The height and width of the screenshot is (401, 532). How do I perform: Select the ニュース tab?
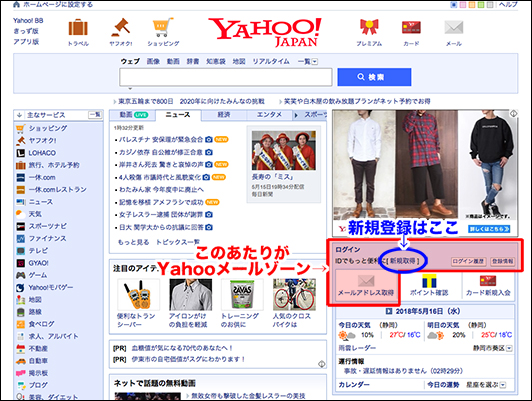pyautogui.click(x=178, y=115)
